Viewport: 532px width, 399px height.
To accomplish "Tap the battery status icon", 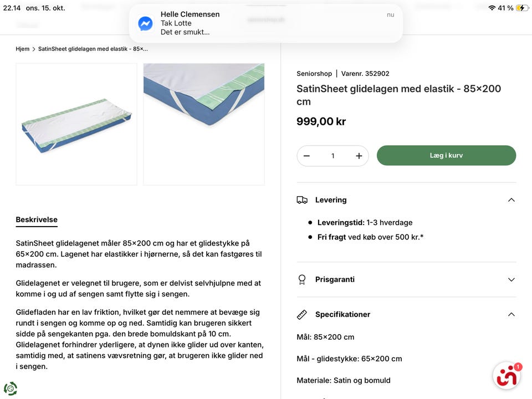I will (x=521, y=8).
